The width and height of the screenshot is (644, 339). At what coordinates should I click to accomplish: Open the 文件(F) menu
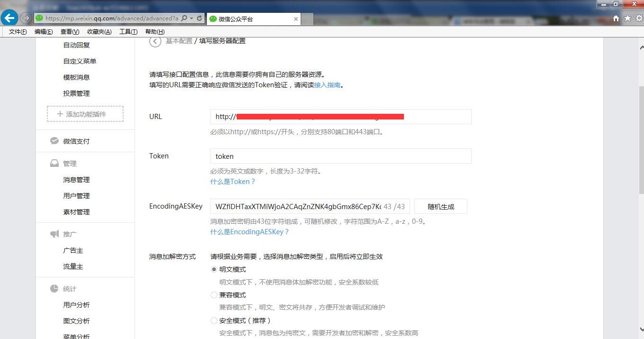pyautogui.click(x=18, y=32)
